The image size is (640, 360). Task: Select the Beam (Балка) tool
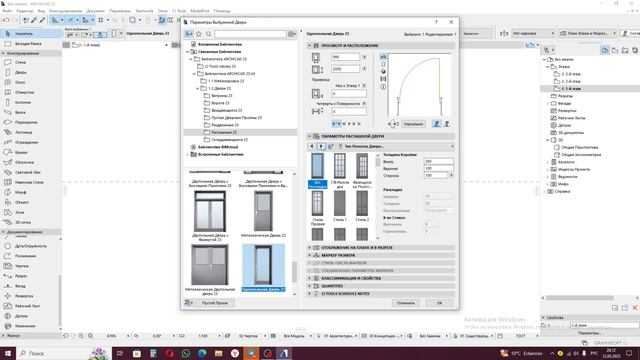(31, 112)
